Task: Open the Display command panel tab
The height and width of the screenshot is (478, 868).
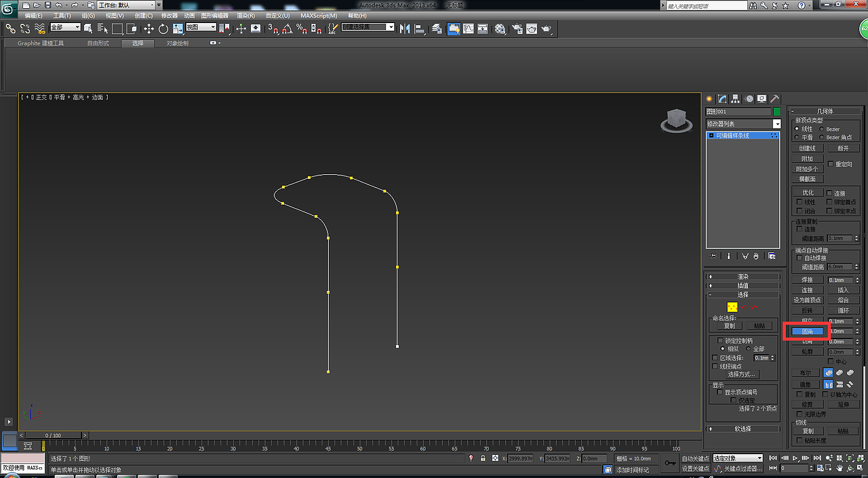Action: (x=762, y=98)
